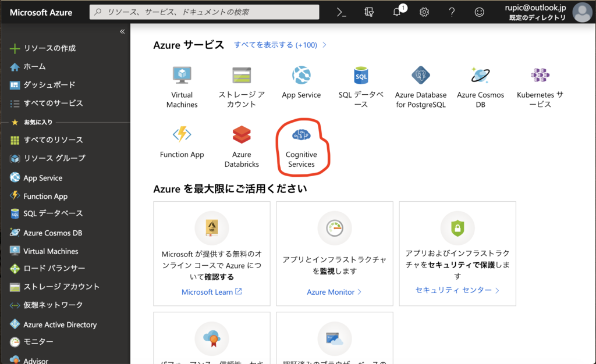
Task: Open Azure Databricks service tile
Action: pyautogui.click(x=242, y=147)
